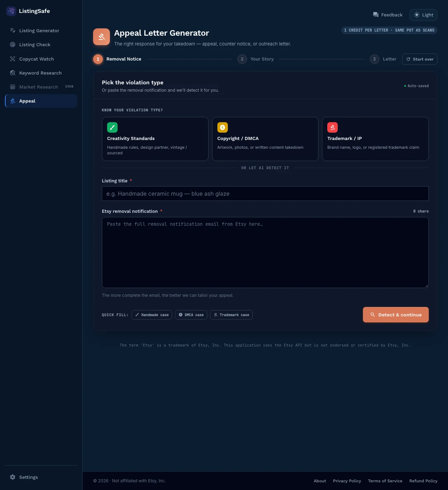
Task: Open Copycat Watch in the sidebar
Action: coord(41,59)
